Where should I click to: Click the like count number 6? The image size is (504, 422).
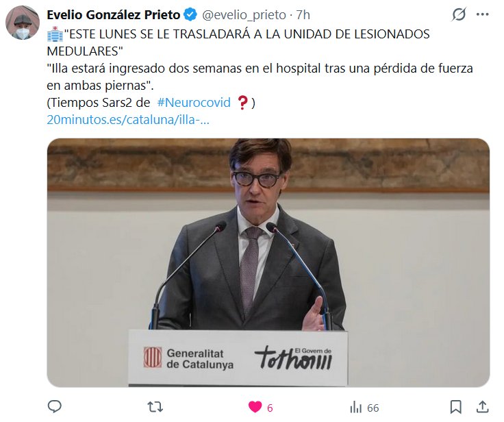pos(270,408)
